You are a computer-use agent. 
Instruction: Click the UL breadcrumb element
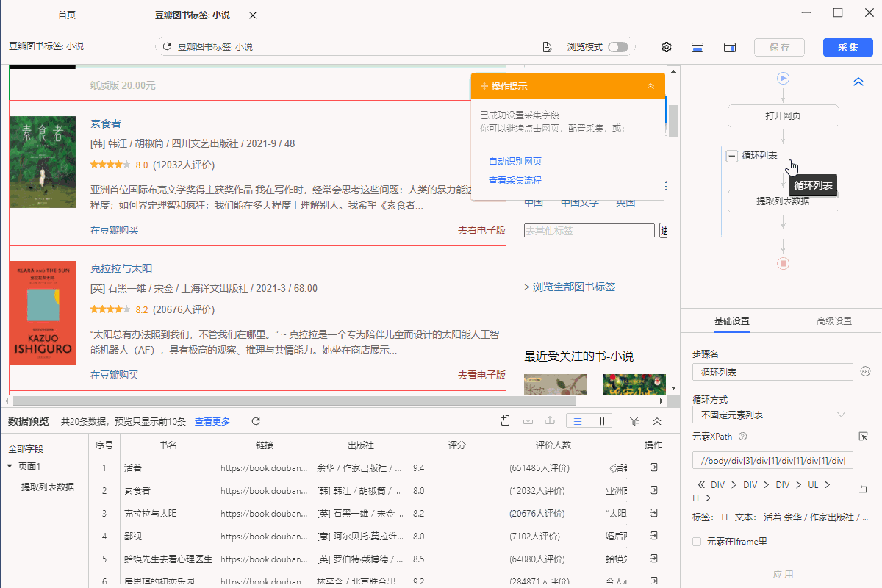pyautogui.click(x=813, y=485)
